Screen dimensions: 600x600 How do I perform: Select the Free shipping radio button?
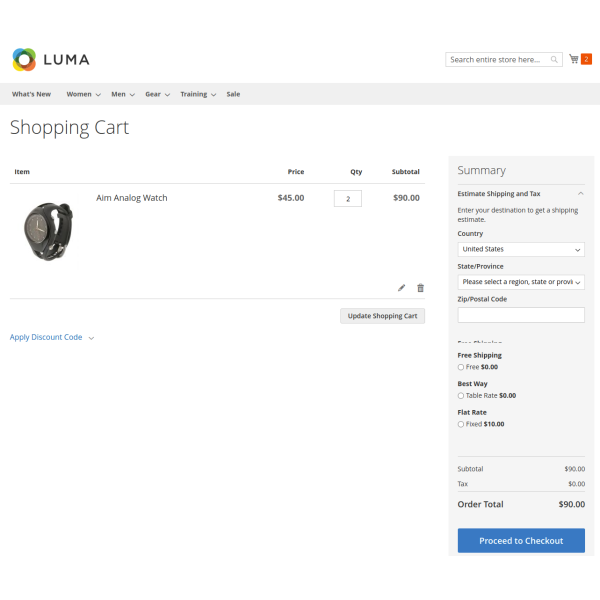point(461,367)
